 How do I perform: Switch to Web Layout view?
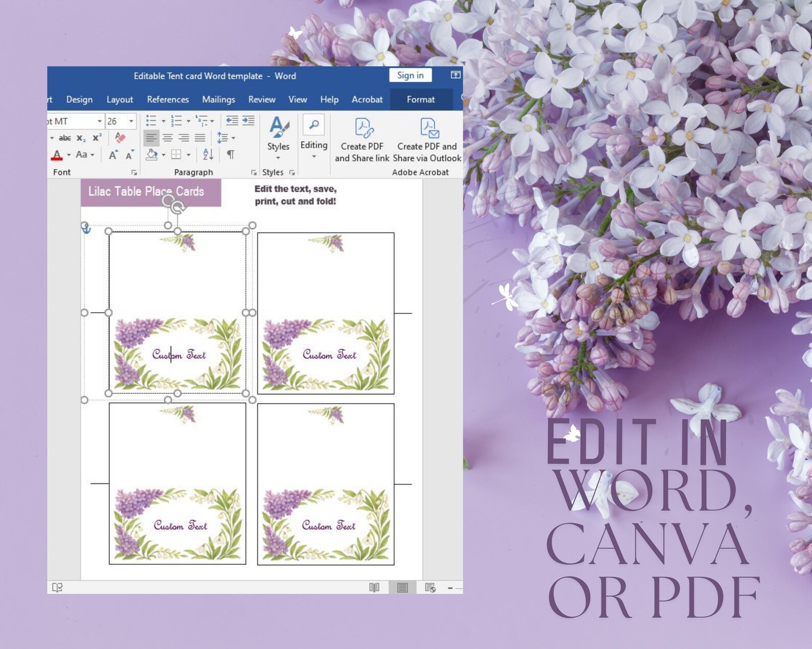[430, 588]
